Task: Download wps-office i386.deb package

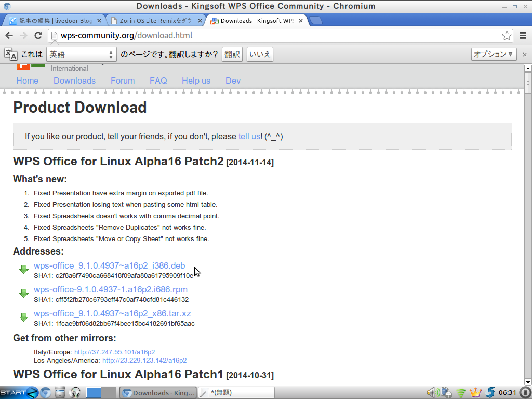Action: (x=109, y=265)
